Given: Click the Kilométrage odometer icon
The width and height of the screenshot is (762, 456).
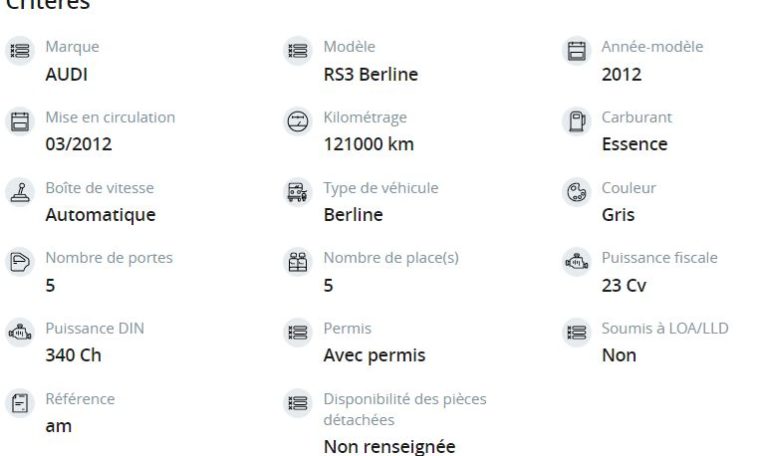Looking at the screenshot, I should click(298, 121).
